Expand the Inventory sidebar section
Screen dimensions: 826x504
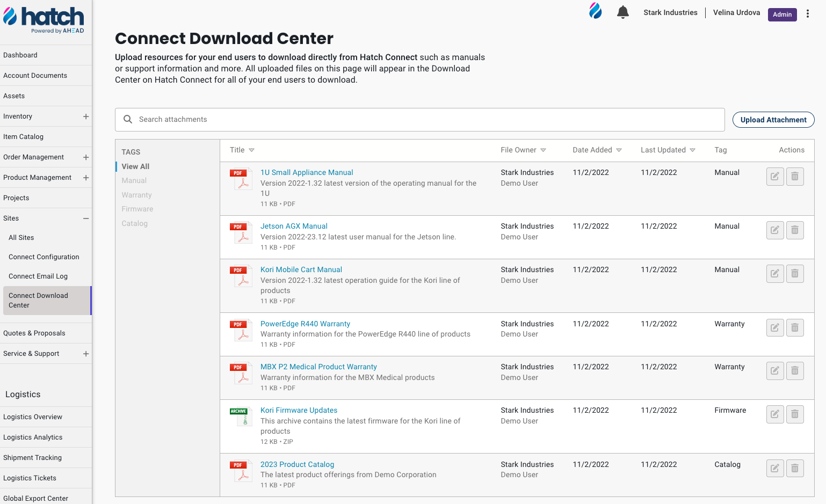(86, 116)
